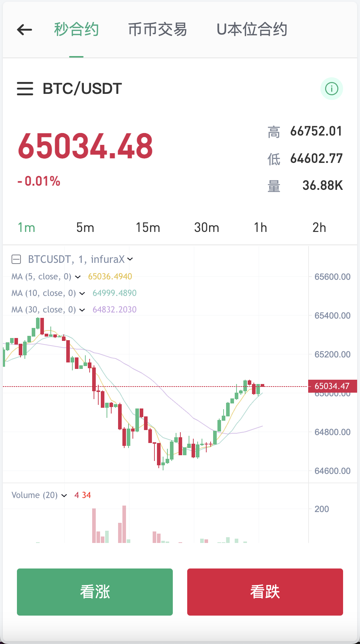Switch to the 币币交易 tab
This screenshot has height=644, width=360.
click(x=157, y=29)
